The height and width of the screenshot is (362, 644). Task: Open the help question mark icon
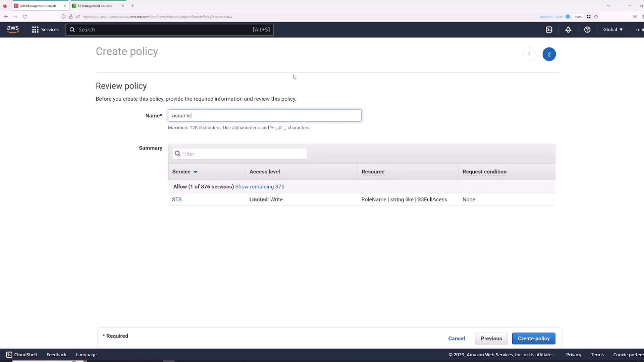(x=587, y=29)
